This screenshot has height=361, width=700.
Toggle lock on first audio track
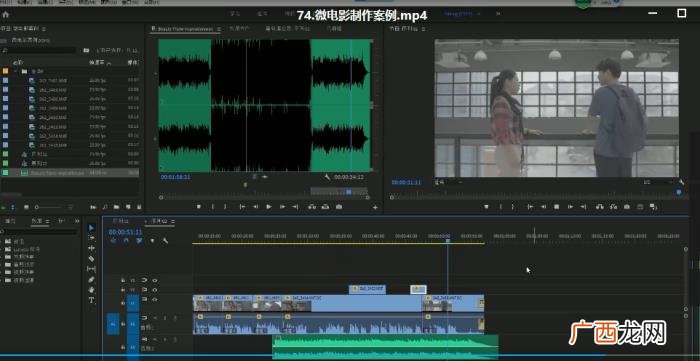123,324
